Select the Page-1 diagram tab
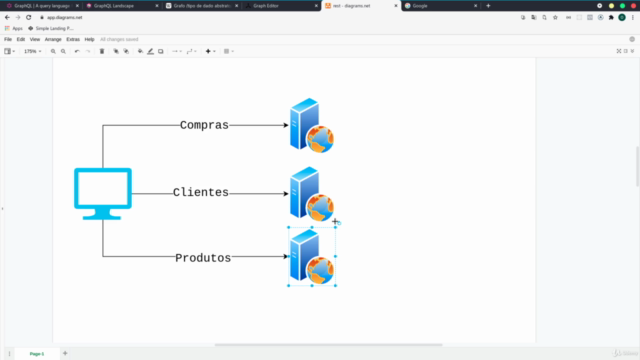The width and height of the screenshot is (640, 360). pyautogui.click(x=37, y=354)
